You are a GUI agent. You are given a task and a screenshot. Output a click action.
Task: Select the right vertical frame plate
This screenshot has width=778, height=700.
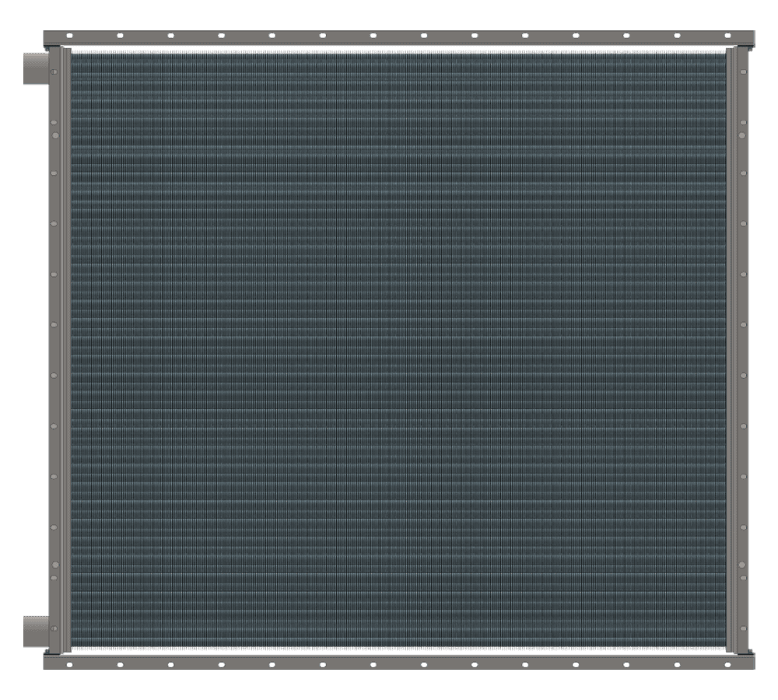coord(741,350)
